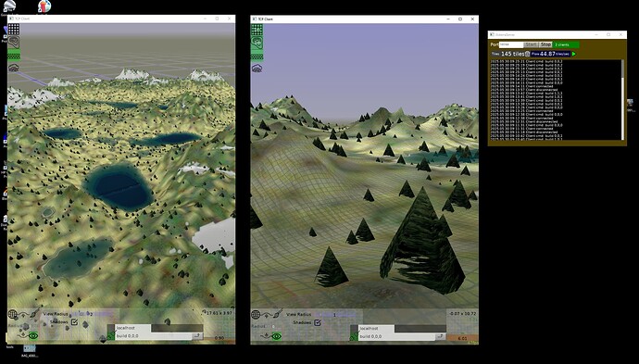The height and width of the screenshot is (364, 639).
Task: Adjust the View Radius slider in right client
Action: (x=335, y=315)
